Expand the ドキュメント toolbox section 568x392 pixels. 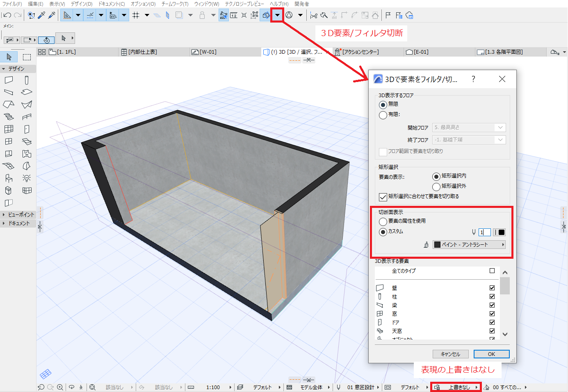click(4, 223)
